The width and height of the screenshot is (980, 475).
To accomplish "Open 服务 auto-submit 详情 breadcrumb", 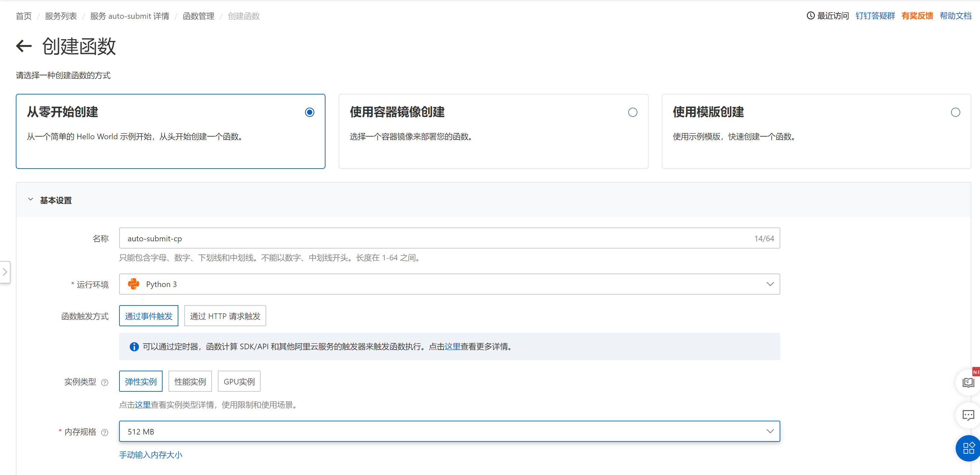I will pos(130,16).
